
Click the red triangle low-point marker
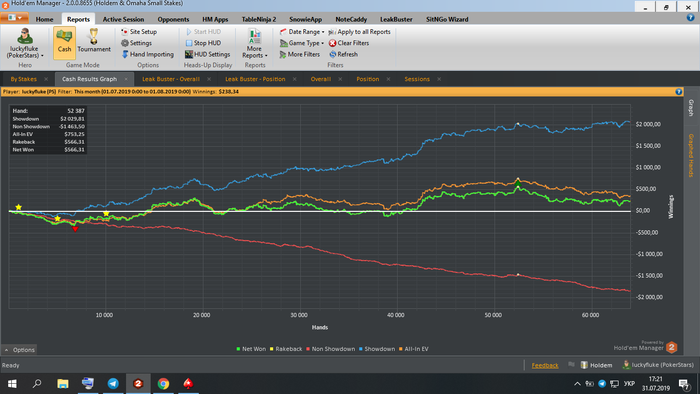pos(75,229)
